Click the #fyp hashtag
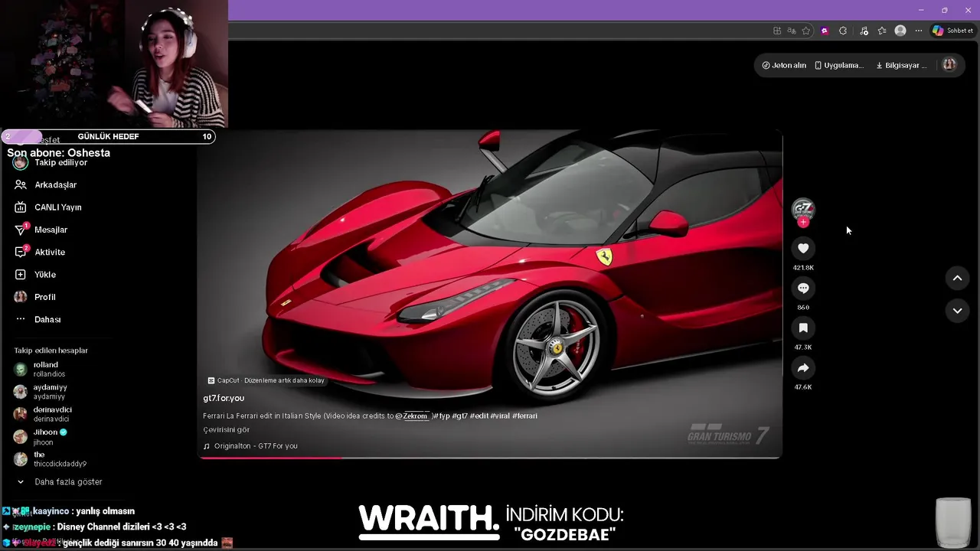Viewport: 980px width, 551px height. [x=442, y=416]
